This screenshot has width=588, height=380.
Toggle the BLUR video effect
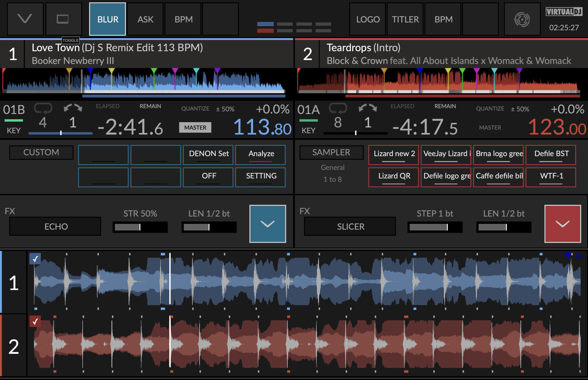click(108, 19)
